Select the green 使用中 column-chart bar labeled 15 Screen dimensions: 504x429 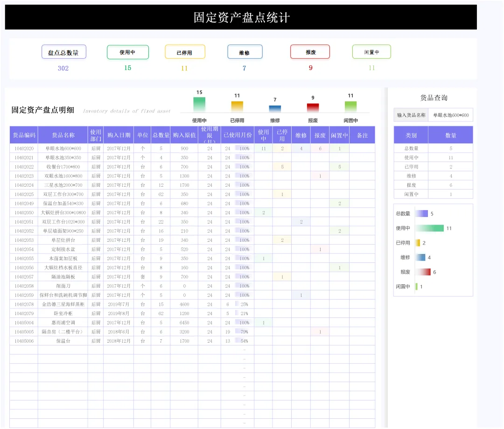point(199,105)
